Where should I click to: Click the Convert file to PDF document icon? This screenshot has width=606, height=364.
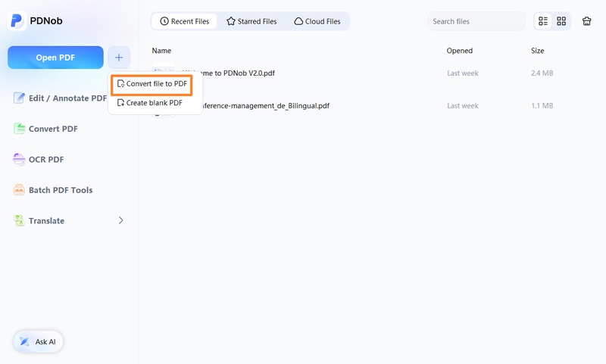[120, 84]
